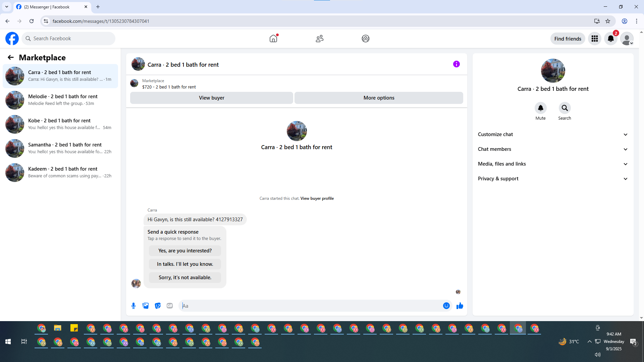Image resolution: width=644 pixels, height=362 pixels.
Task: Open Sticky Notes from taskbar
Action: click(x=74, y=328)
